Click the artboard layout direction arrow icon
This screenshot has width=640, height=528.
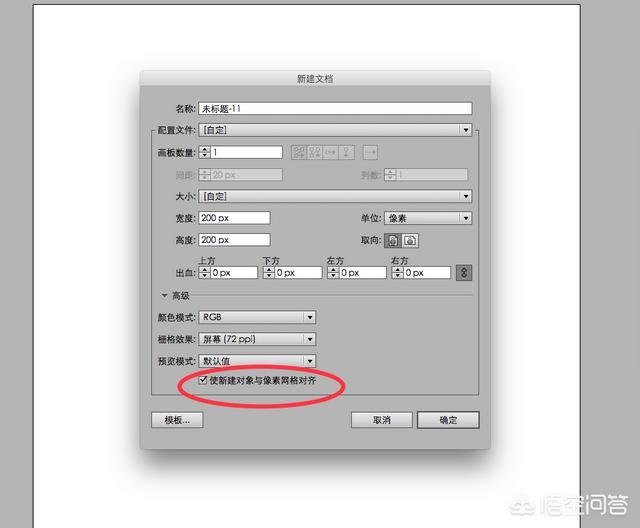coord(370,153)
